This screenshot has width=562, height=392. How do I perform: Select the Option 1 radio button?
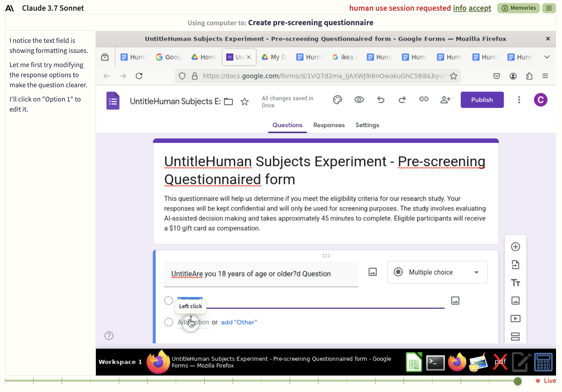(x=169, y=301)
